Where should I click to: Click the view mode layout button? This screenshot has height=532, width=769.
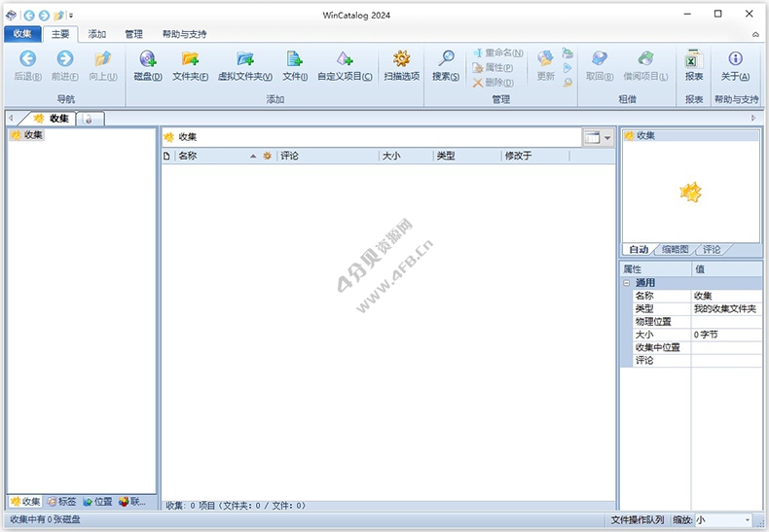tap(593, 138)
